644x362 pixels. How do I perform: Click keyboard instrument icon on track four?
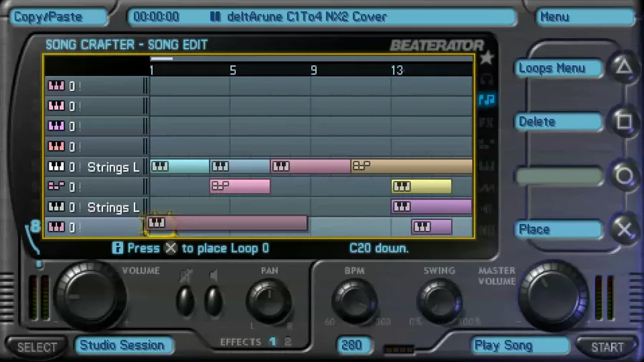coord(57,146)
